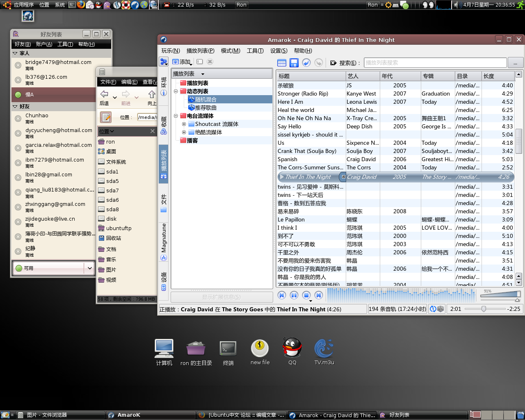The width and height of the screenshot is (525, 420).
Task: Click the '...' button beside search field
Action: coord(515,63)
